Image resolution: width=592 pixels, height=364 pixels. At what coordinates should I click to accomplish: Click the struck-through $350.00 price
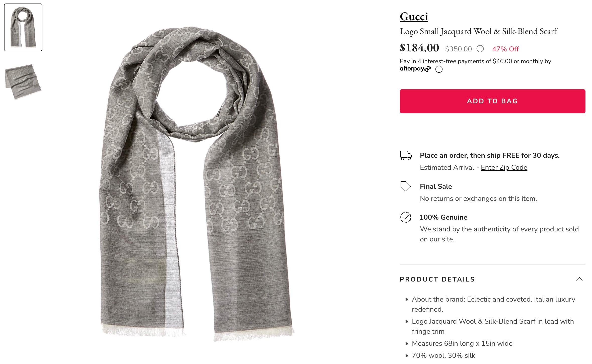[x=458, y=49]
